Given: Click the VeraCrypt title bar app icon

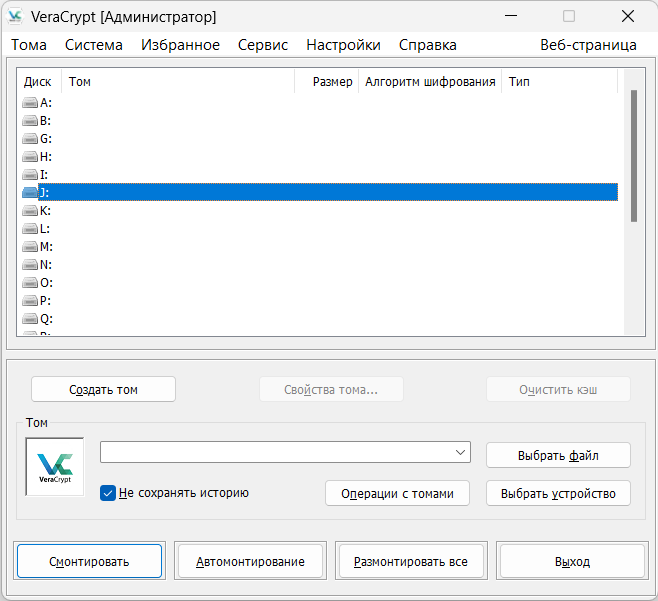Looking at the screenshot, I should pos(15,17).
